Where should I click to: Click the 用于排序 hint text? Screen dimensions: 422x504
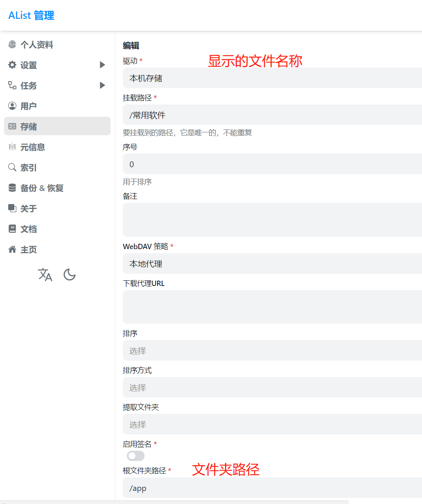click(137, 182)
